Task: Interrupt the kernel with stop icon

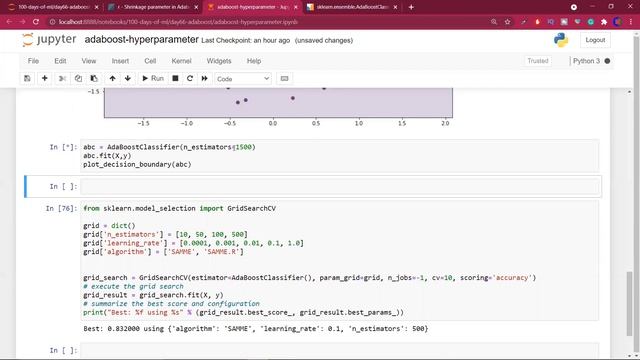Action: pos(175,78)
